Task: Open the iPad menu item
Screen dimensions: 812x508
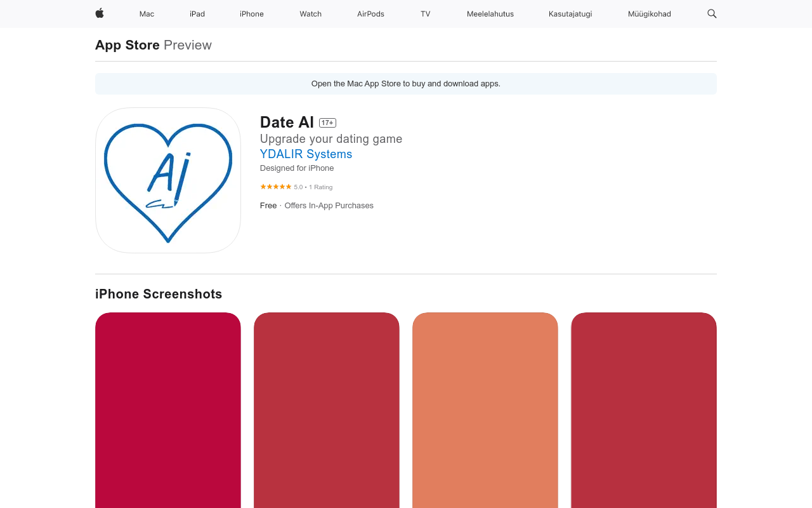Action: click(x=197, y=14)
